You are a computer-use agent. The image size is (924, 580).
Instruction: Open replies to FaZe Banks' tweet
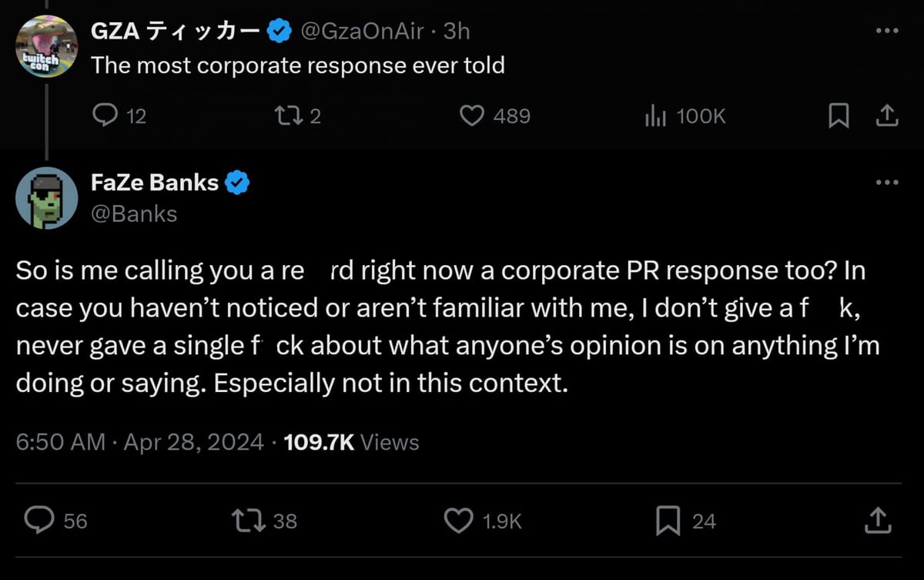(x=37, y=521)
